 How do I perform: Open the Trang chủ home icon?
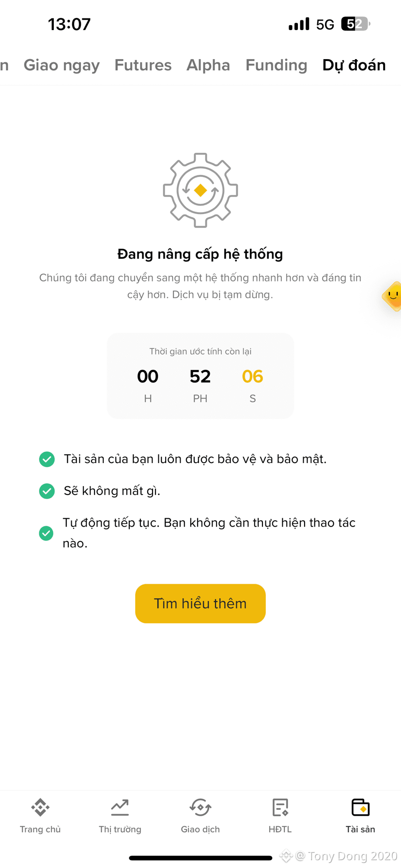pos(40,807)
